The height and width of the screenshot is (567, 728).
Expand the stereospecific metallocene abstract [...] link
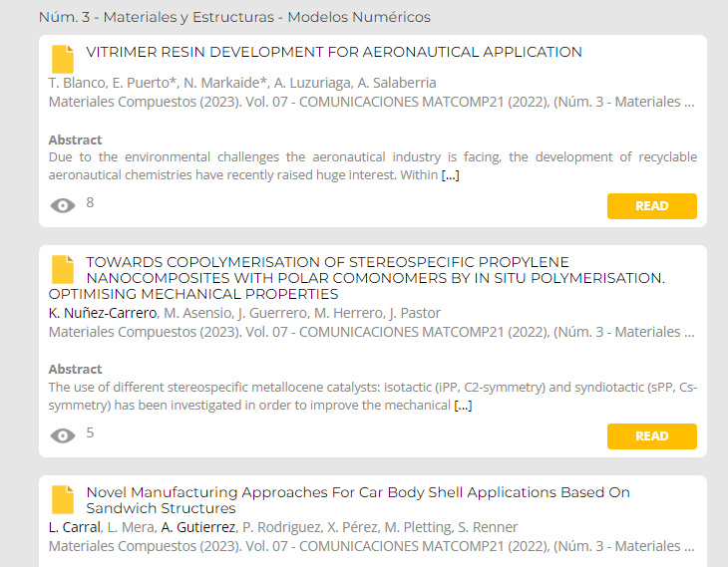pos(463,406)
